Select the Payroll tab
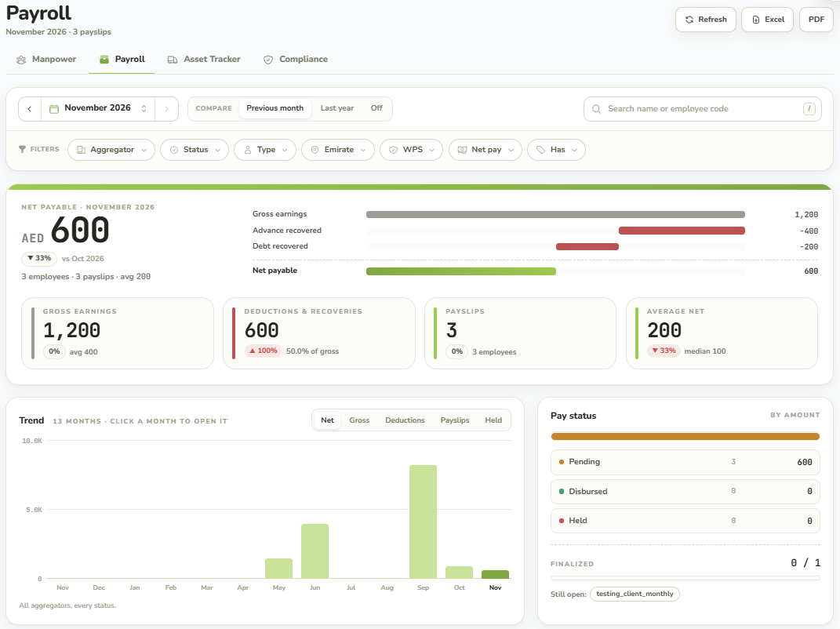The width and height of the screenshot is (840, 629). tap(122, 60)
